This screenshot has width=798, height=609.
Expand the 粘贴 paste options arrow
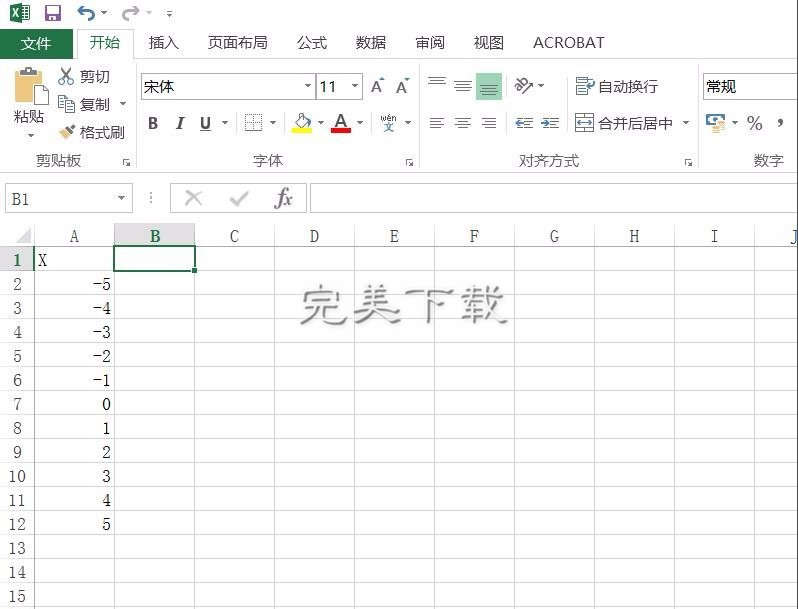point(31,135)
